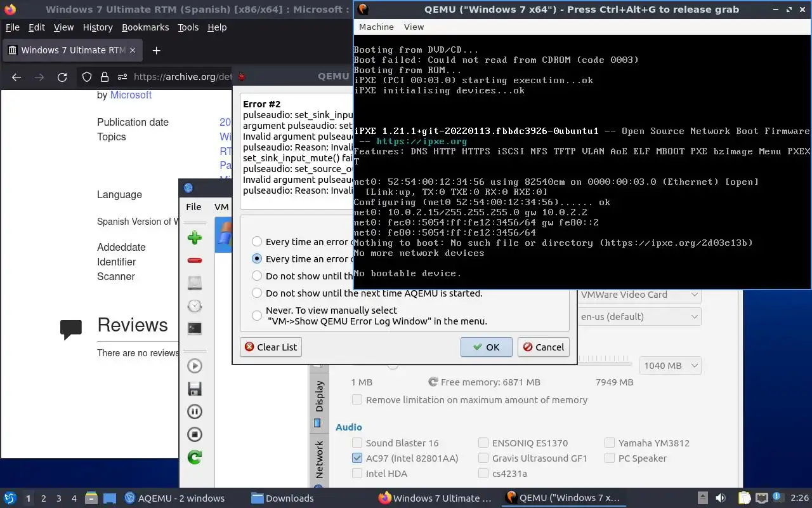Stop the VM using the stop icon
Viewport: 812px width, 508px height.
[195, 434]
